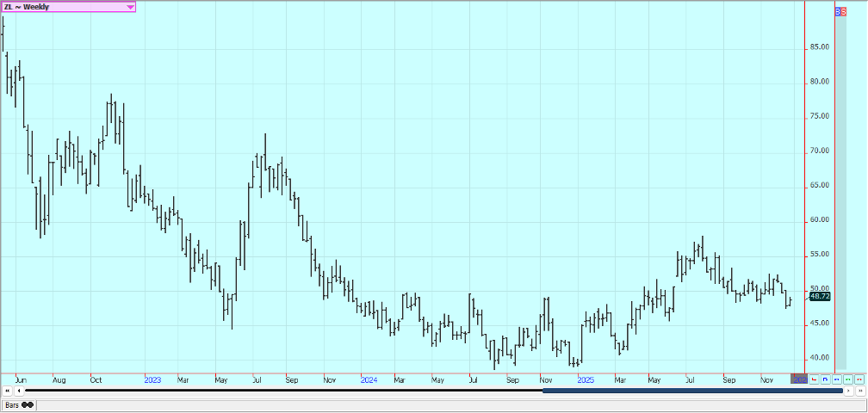The image size is (868, 413).
Task: Click the 48.72 current price label
Action: pos(820,296)
